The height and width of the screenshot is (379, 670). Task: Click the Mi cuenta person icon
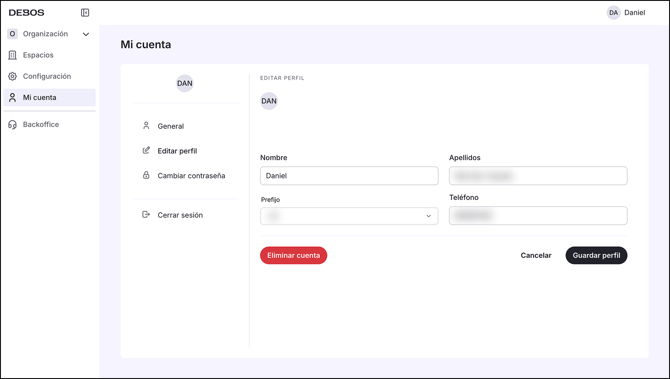12,97
